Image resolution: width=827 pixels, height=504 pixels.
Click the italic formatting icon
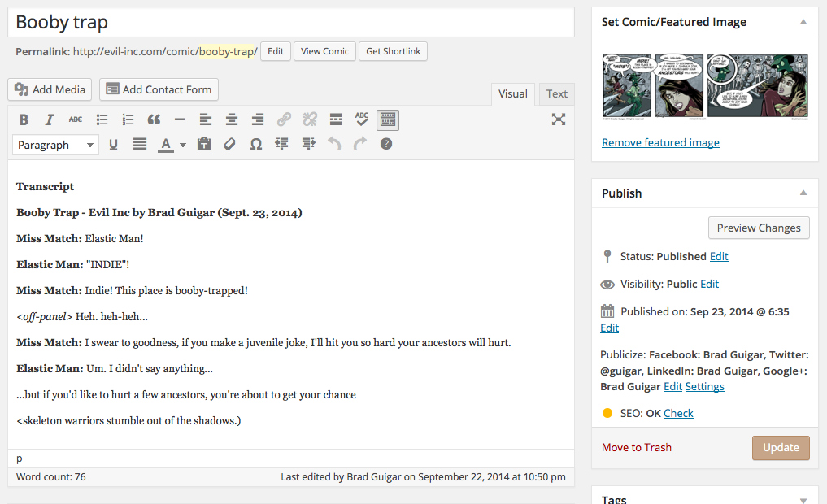coord(49,119)
